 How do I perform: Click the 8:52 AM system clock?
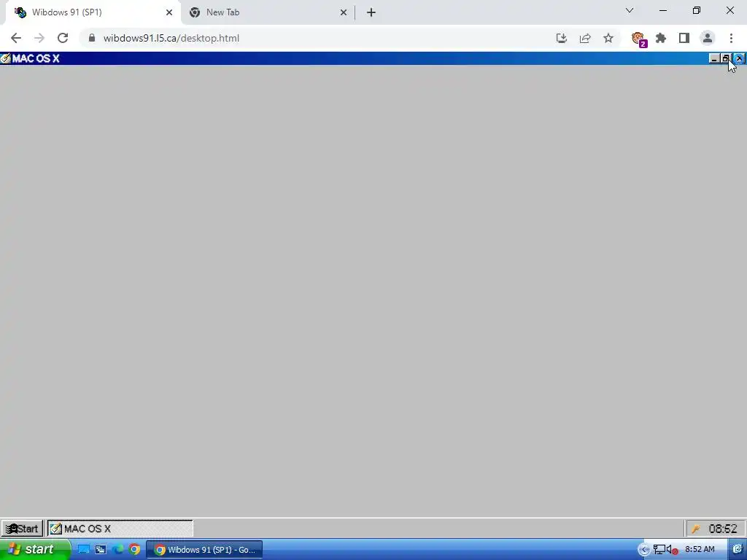pyautogui.click(x=700, y=550)
